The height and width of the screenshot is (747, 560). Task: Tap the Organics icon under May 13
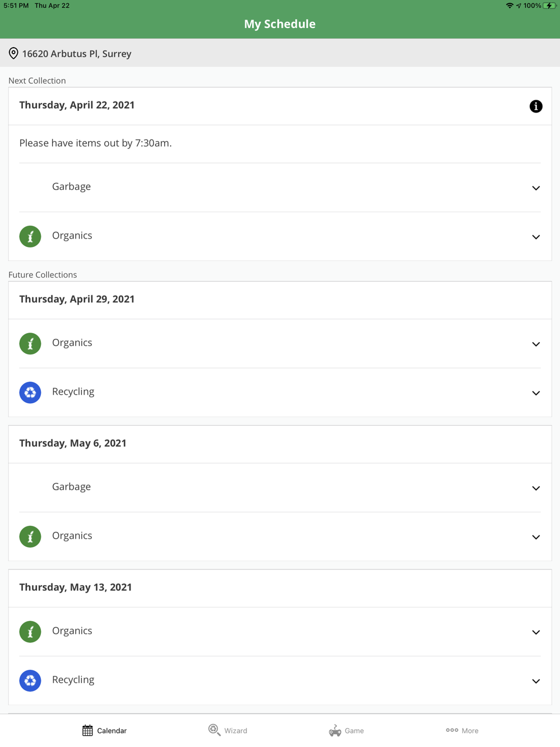[x=30, y=632]
